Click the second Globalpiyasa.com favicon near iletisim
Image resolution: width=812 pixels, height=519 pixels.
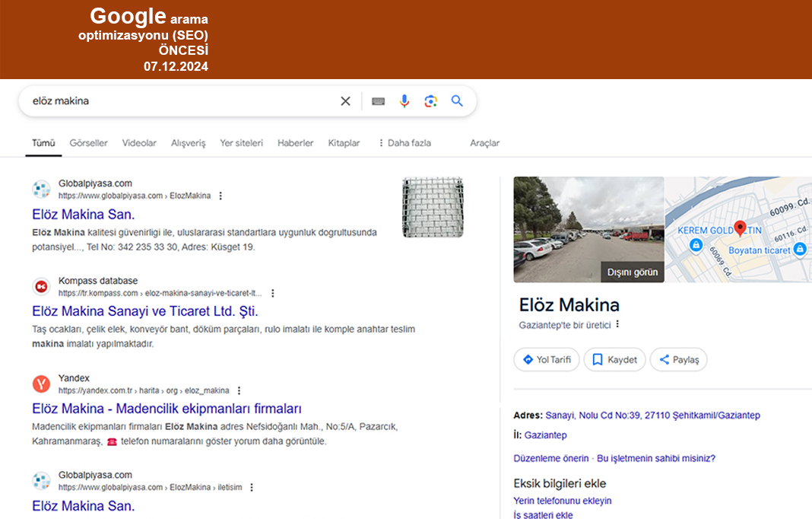(41, 481)
